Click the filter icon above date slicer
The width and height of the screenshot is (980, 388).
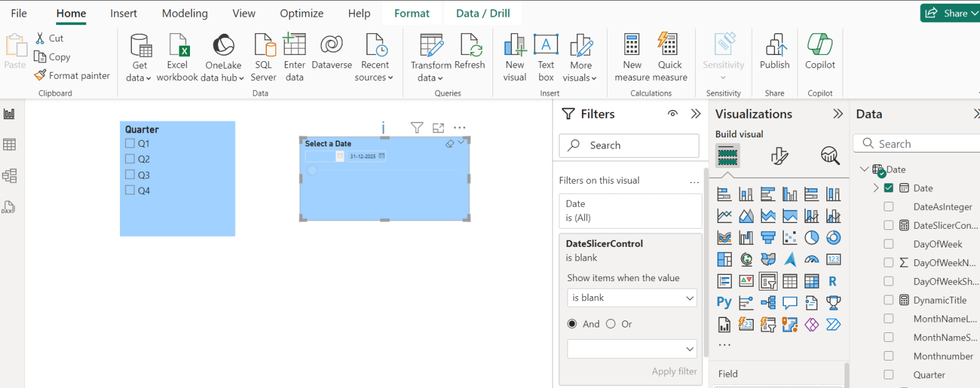[x=417, y=127]
